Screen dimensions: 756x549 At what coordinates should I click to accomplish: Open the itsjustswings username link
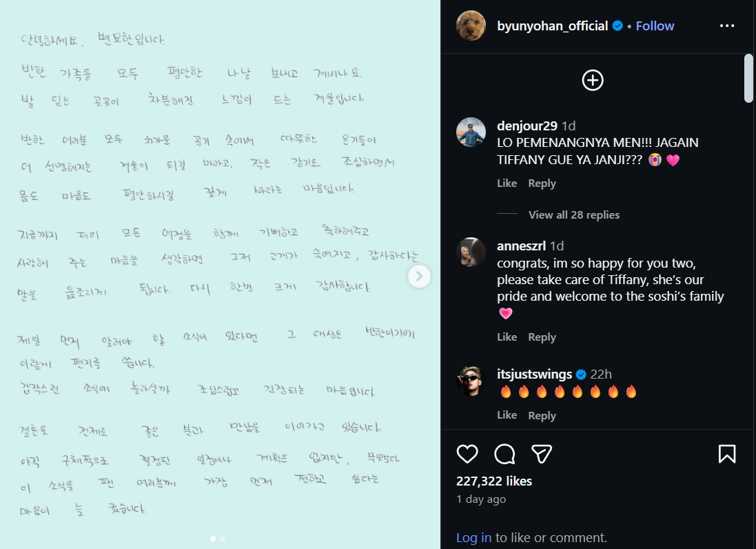click(534, 375)
